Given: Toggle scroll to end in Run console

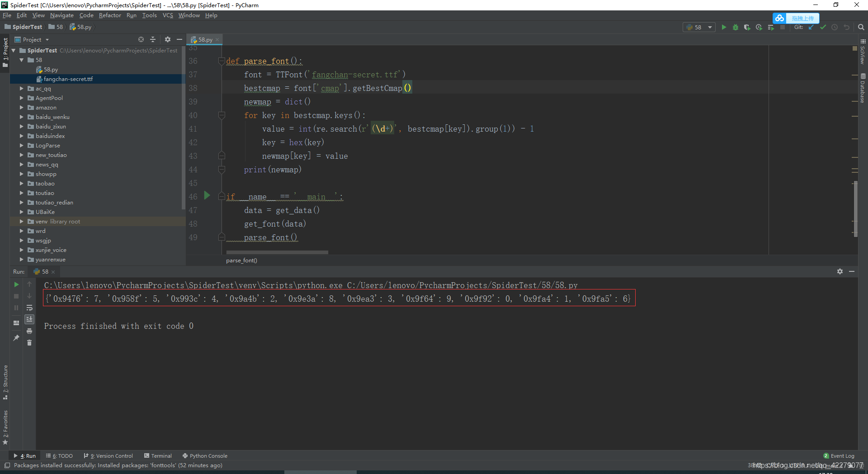Looking at the screenshot, I should [29, 319].
